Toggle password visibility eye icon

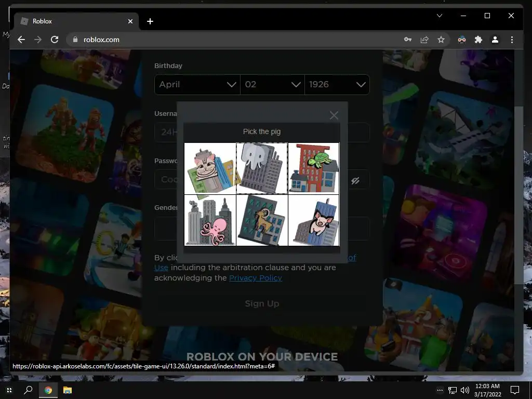click(x=355, y=180)
